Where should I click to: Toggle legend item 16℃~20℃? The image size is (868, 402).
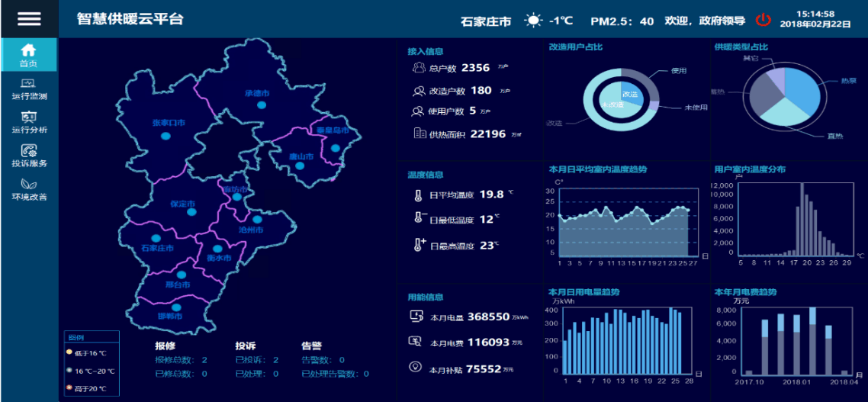pos(69,371)
